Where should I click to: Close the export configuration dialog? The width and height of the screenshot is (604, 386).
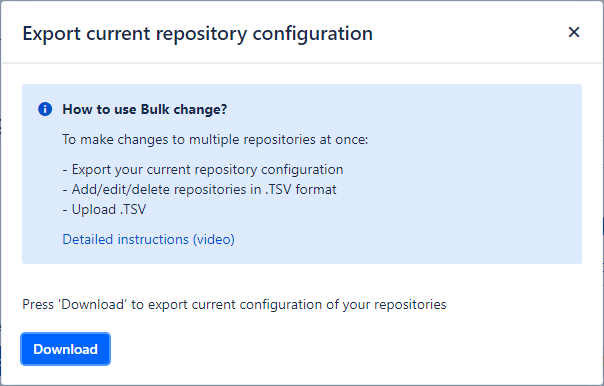[x=574, y=32]
